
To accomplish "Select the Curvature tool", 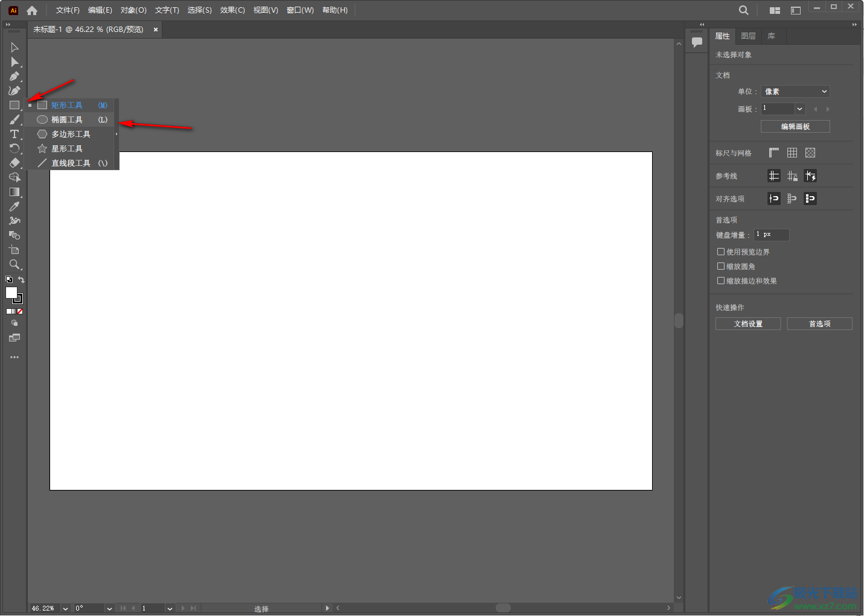I will (14, 90).
